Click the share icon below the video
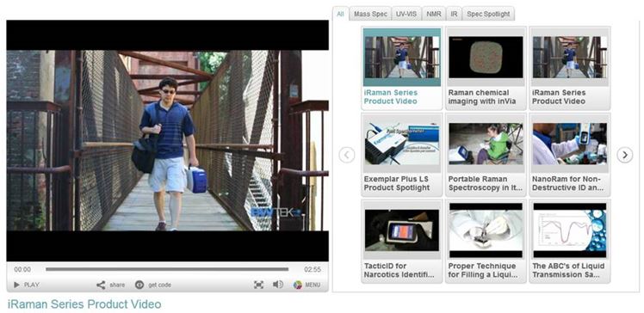This screenshot has height=313, width=644. coord(101,285)
